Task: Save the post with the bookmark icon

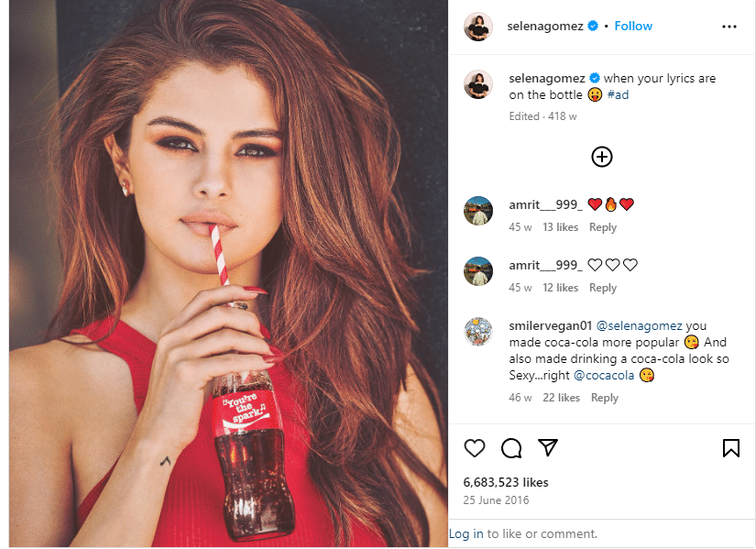Action: [731, 448]
